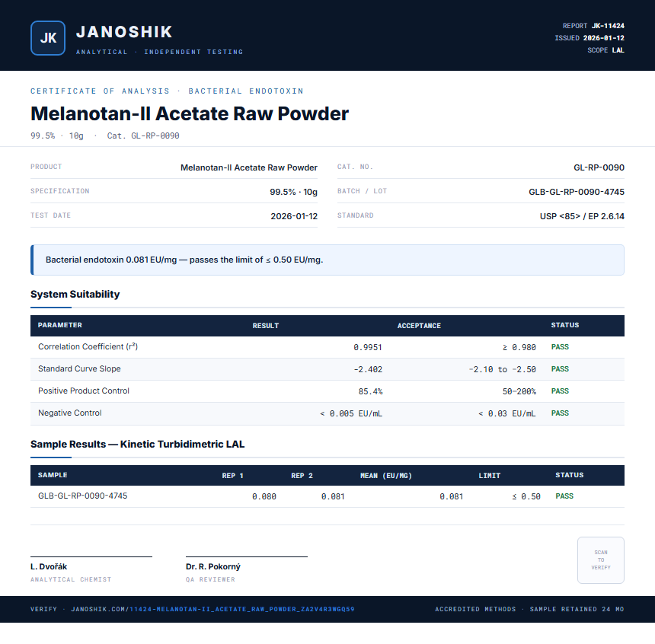Open the janoshik.com verification link in footer
The width and height of the screenshot is (655, 644).
212,609
